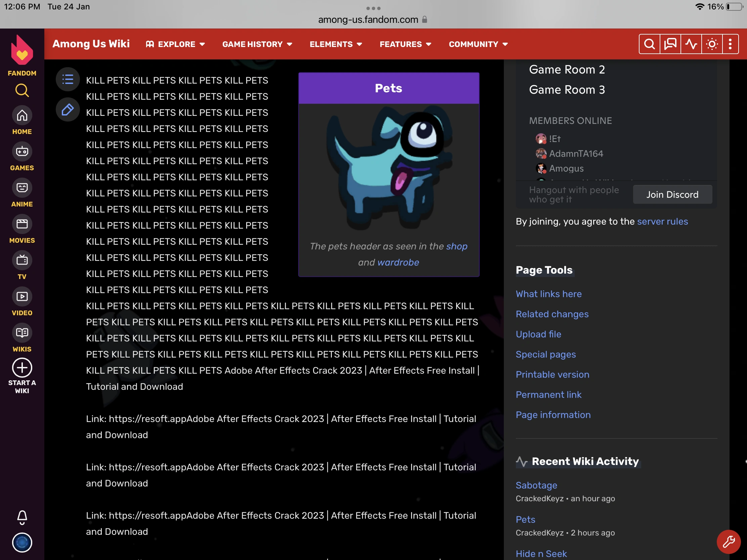The width and height of the screenshot is (747, 560).
Task: Click the red wrench tools button
Action: pyautogui.click(x=729, y=542)
